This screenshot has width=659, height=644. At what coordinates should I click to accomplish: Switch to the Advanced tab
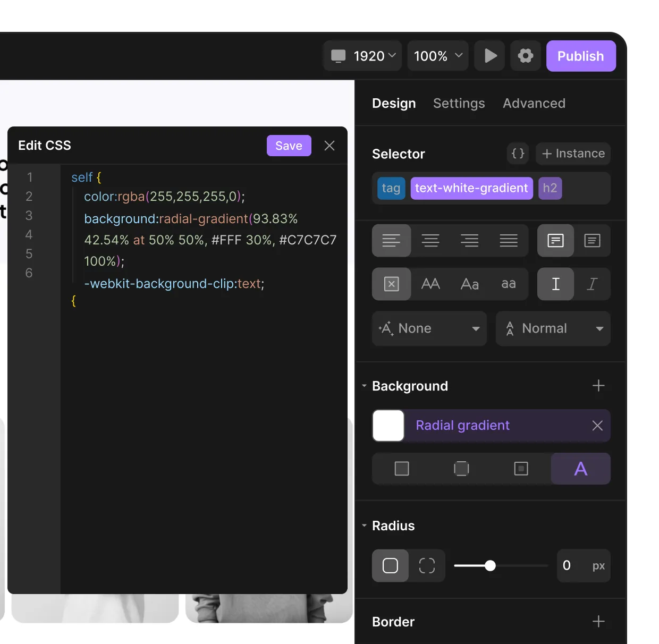534,103
